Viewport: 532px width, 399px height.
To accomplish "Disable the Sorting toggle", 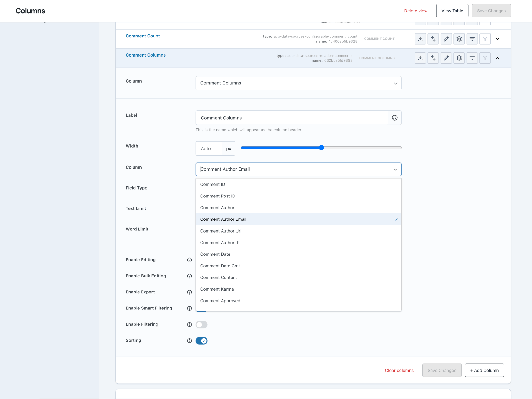I will point(201,341).
